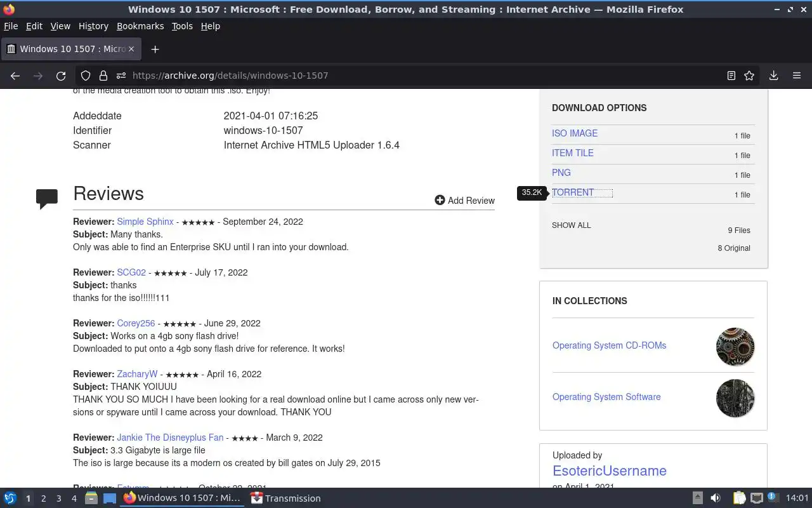Screen dimensions: 812x508
Task: Open file manager icon in taskbar
Action: click(x=91, y=498)
